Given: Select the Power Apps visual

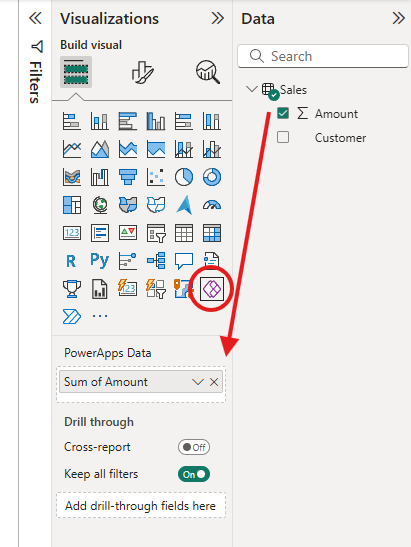Looking at the screenshot, I should (x=212, y=289).
